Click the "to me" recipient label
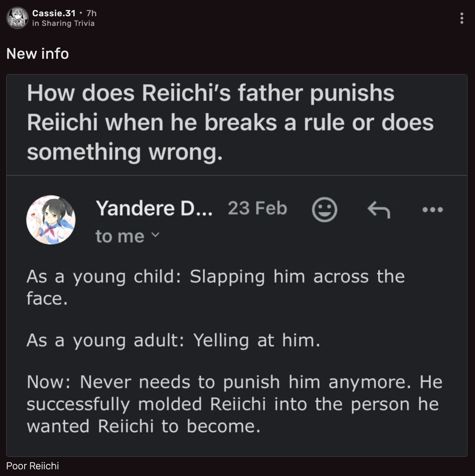 click(x=120, y=236)
